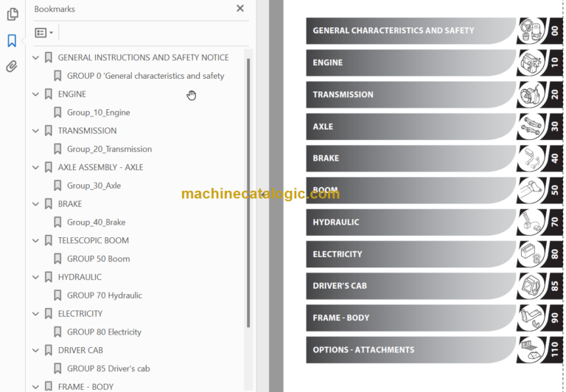Click the cab icon for group 85
This screenshot has width=566, height=392.
pos(531,286)
